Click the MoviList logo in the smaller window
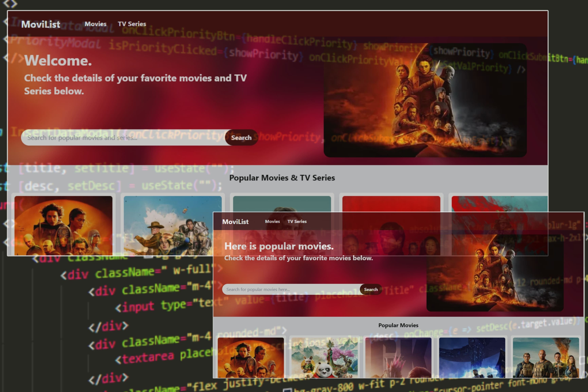Screen dimensions: 588x392 [x=235, y=222]
